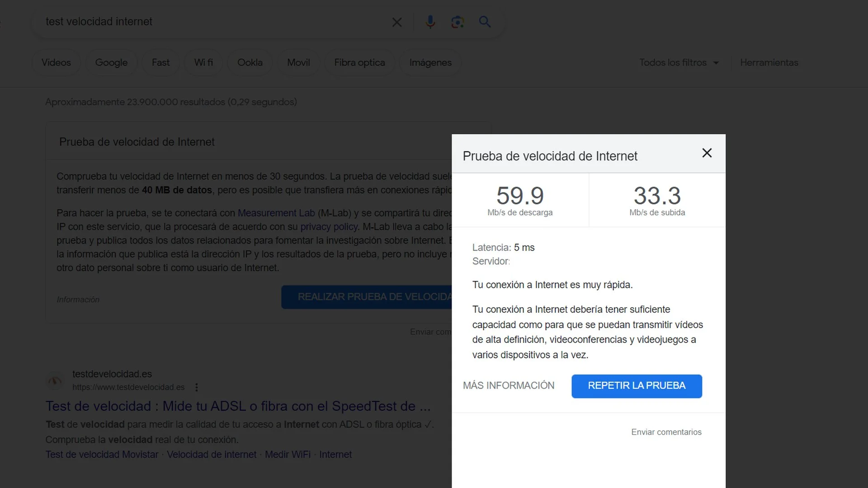
Task: Click Enviar comentarios in the dialog
Action: pos(666,432)
